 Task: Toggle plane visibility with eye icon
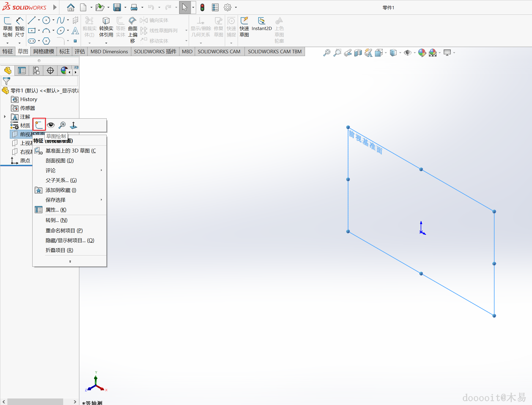[51, 125]
